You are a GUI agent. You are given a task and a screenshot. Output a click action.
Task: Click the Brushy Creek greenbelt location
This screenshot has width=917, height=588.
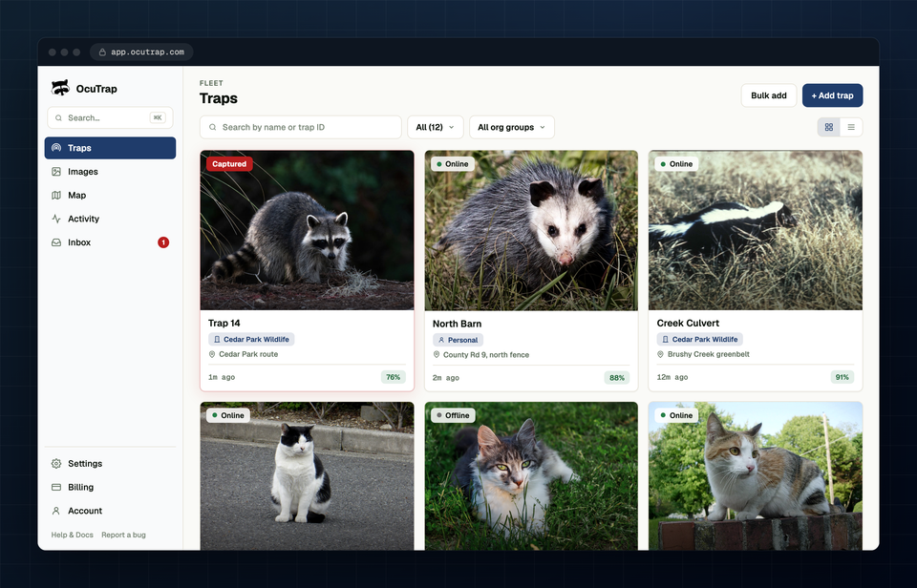pos(708,354)
